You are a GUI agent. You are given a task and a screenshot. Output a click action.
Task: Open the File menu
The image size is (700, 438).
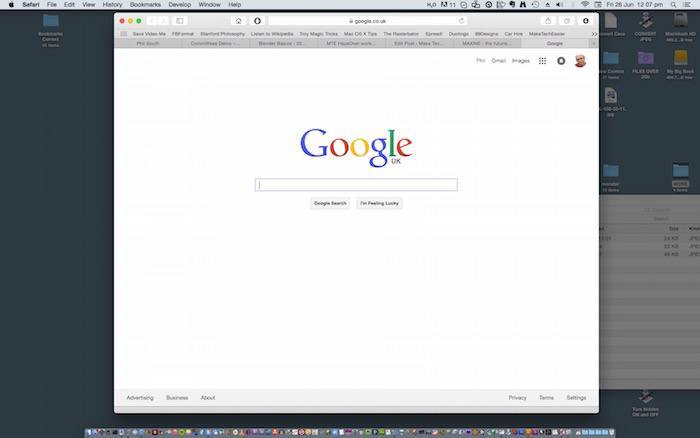click(x=52, y=4)
